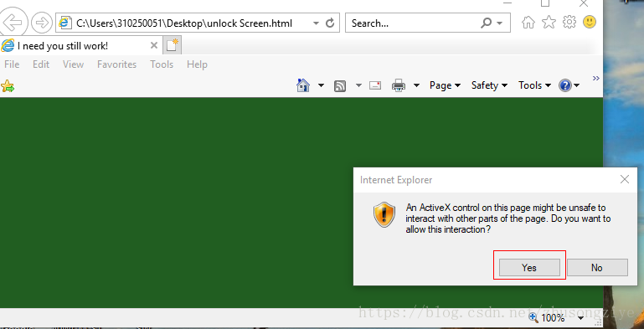Open the search provider dropdown arrow
The height and width of the screenshot is (329, 644).
[x=499, y=23]
